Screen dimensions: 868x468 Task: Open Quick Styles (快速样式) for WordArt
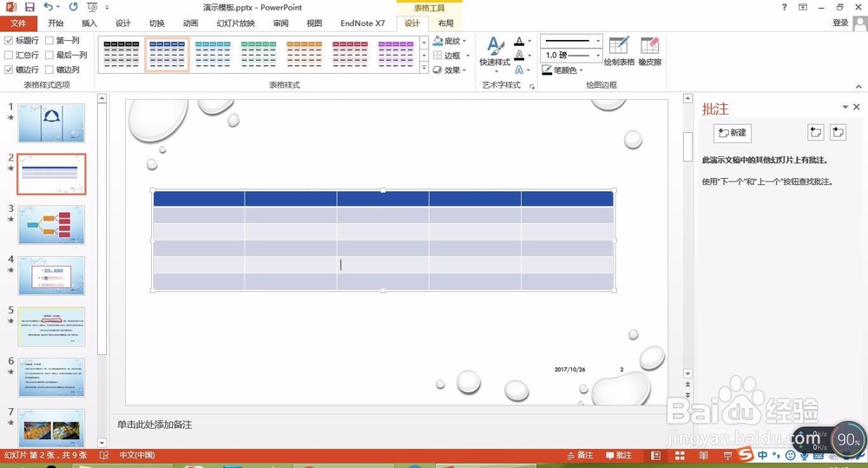[x=495, y=55]
